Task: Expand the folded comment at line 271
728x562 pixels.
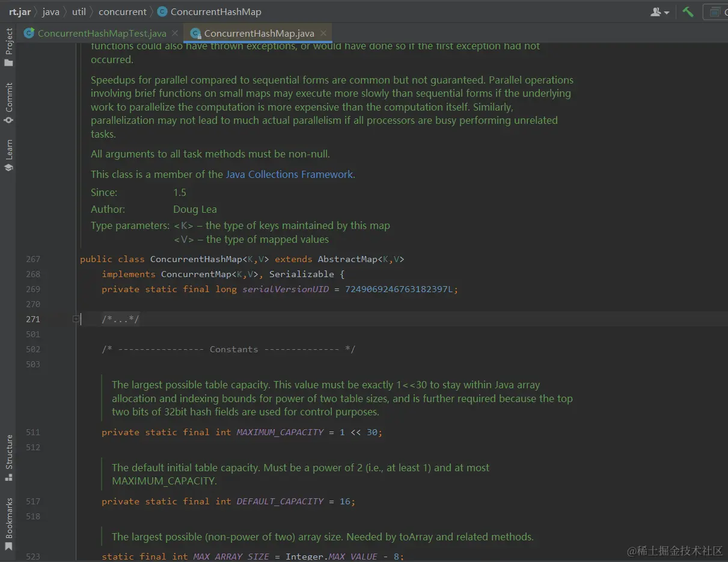Action: 76,319
